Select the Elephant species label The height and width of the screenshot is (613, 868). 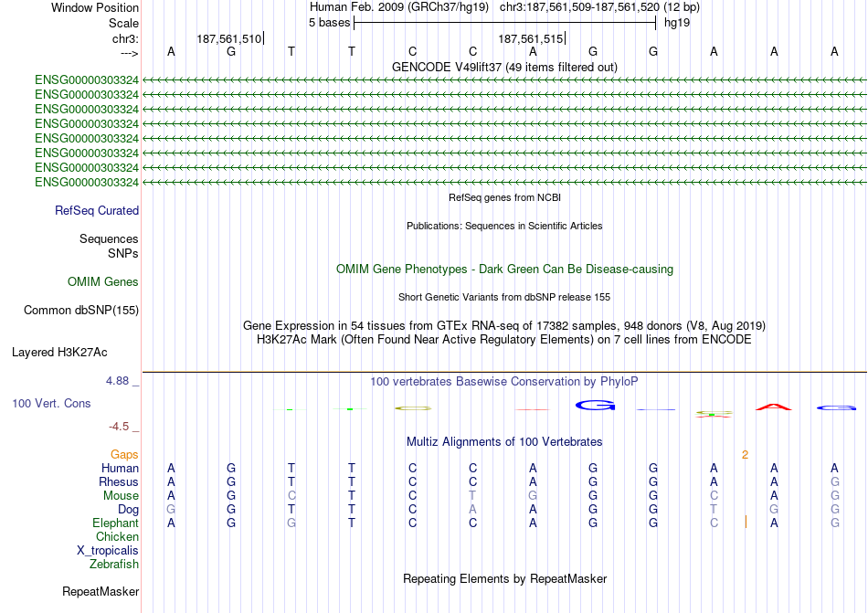[115, 523]
